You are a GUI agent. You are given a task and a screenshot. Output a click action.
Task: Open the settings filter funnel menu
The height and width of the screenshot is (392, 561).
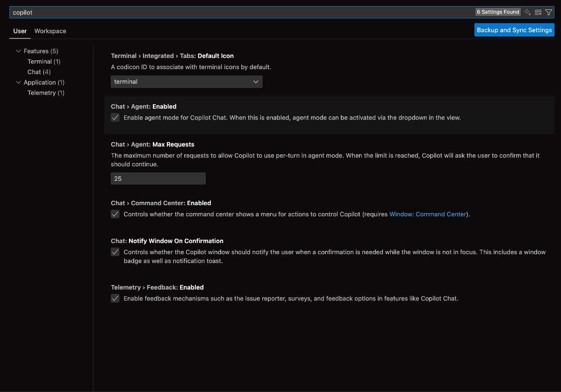(x=548, y=12)
